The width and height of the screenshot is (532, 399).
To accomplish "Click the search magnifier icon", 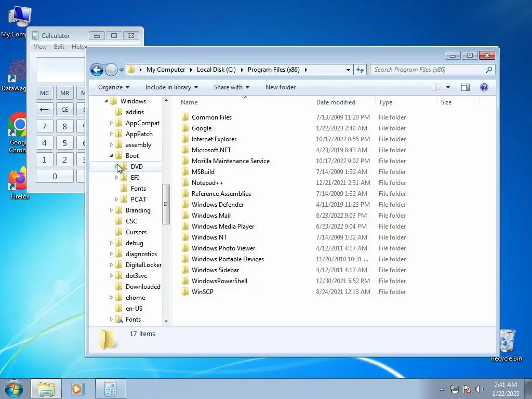I will 488,70.
